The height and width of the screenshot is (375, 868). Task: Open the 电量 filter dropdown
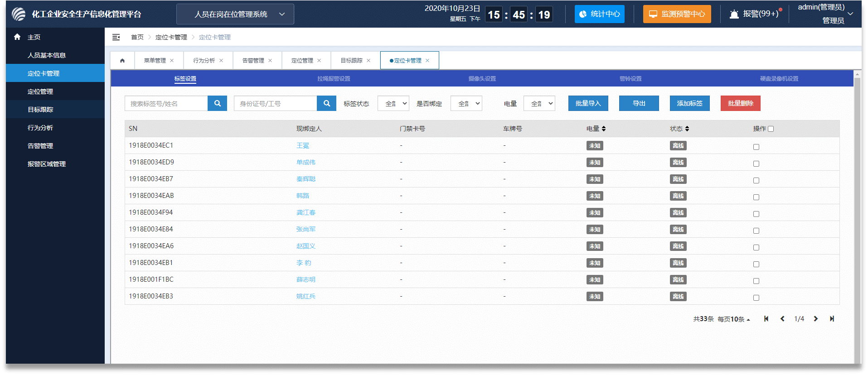click(x=539, y=103)
